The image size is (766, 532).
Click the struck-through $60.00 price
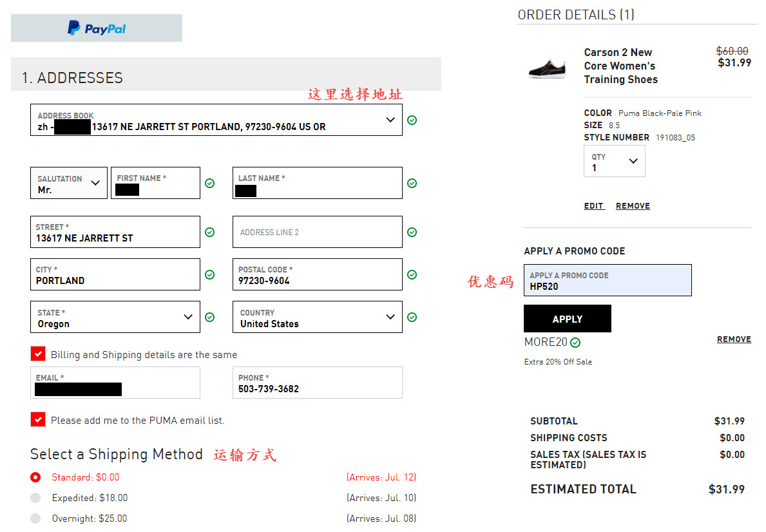coord(732,51)
